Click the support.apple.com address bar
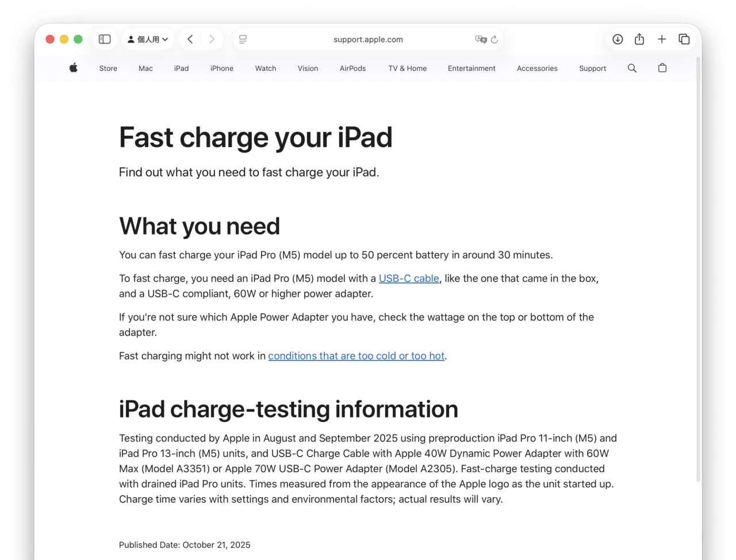This screenshot has height=560, width=736. point(368,39)
